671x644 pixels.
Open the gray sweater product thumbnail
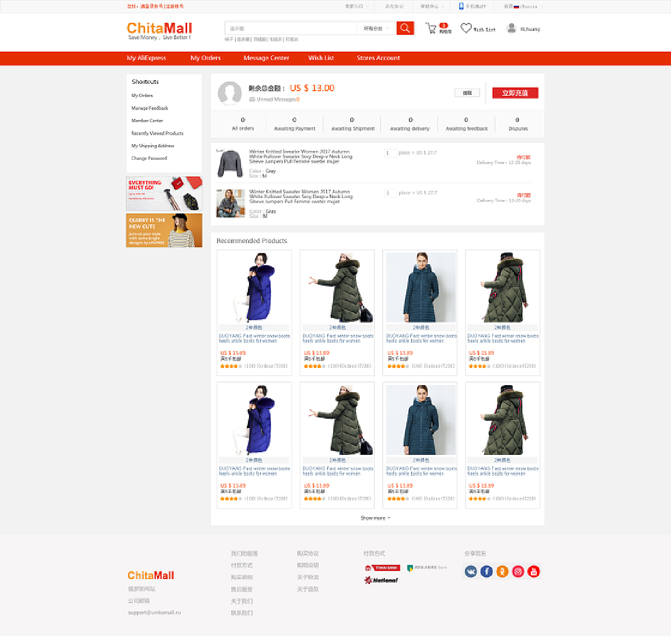click(230, 163)
